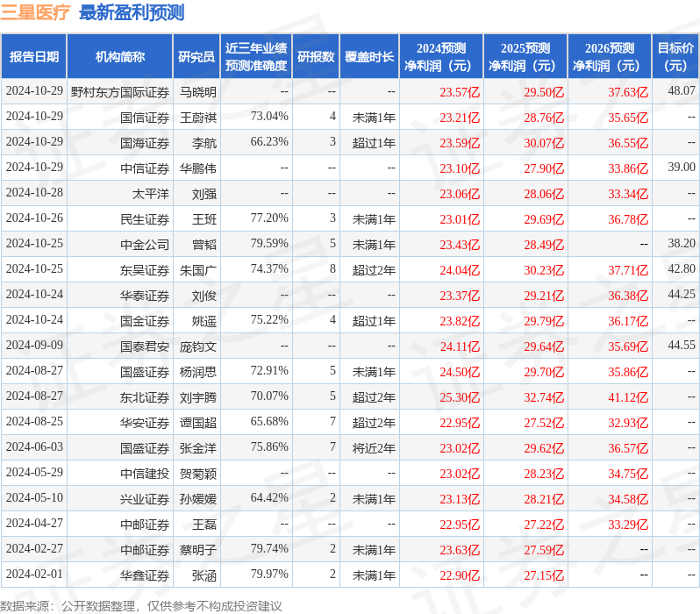Viewport: 700px width, 614px height.
Task: Click 野村东方国际证券 institution cell
Action: tap(119, 92)
